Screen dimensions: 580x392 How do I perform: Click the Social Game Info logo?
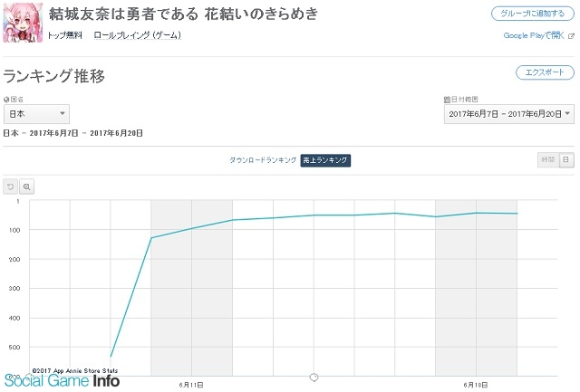pyautogui.click(x=62, y=381)
